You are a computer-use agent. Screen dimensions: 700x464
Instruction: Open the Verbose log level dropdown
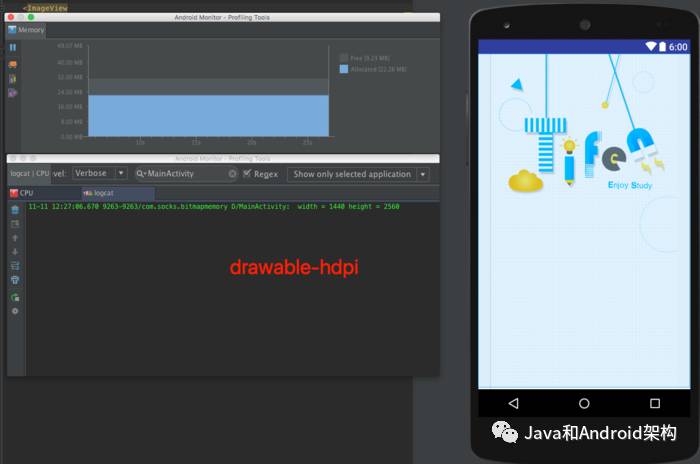coord(100,173)
